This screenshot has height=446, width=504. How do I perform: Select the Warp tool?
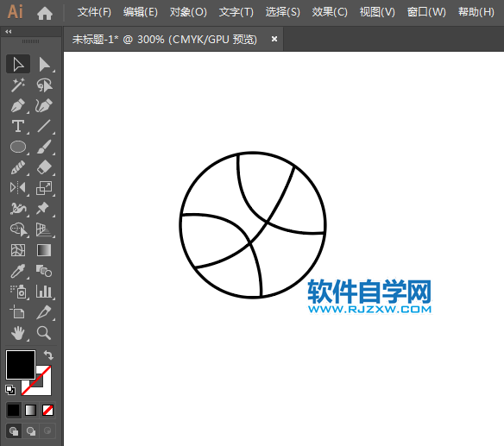[x=18, y=209]
